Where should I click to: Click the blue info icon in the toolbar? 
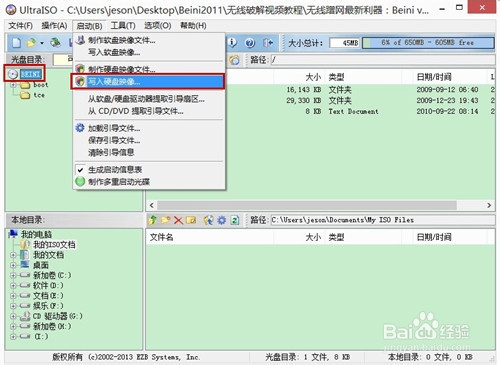pyautogui.click(x=232, y=43)
